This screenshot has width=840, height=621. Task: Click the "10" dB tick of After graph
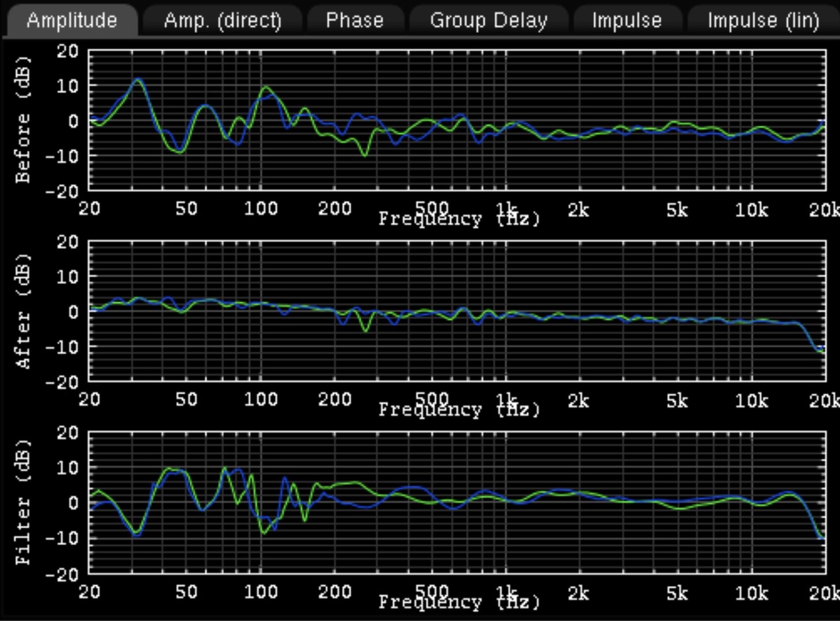[x=68, y=277]
